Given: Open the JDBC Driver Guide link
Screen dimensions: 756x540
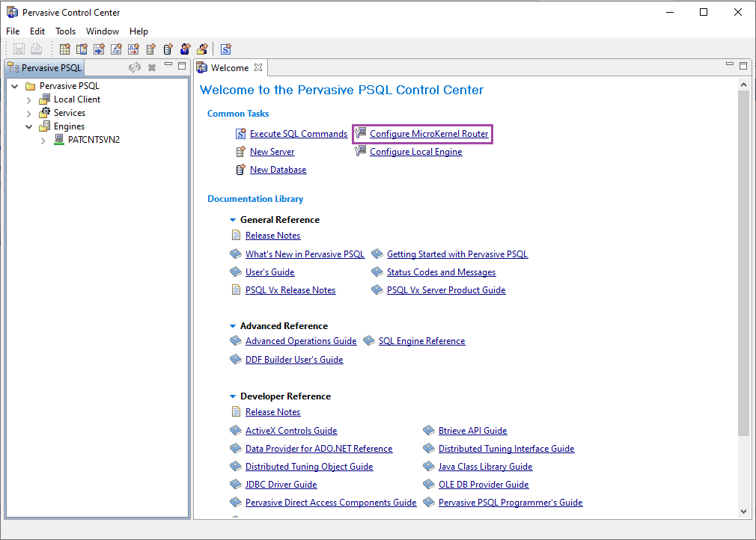Looking at the screenshot, I should 281,485.
